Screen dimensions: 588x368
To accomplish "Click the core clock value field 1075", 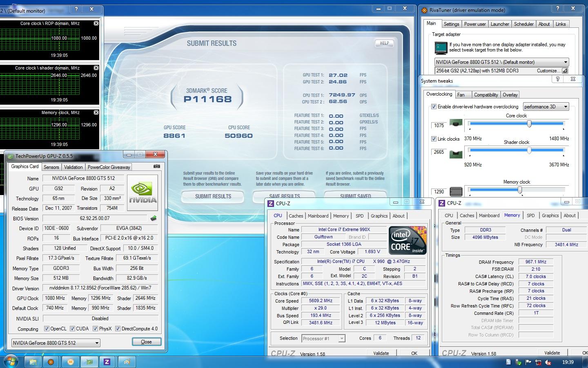I will (439, 126).
